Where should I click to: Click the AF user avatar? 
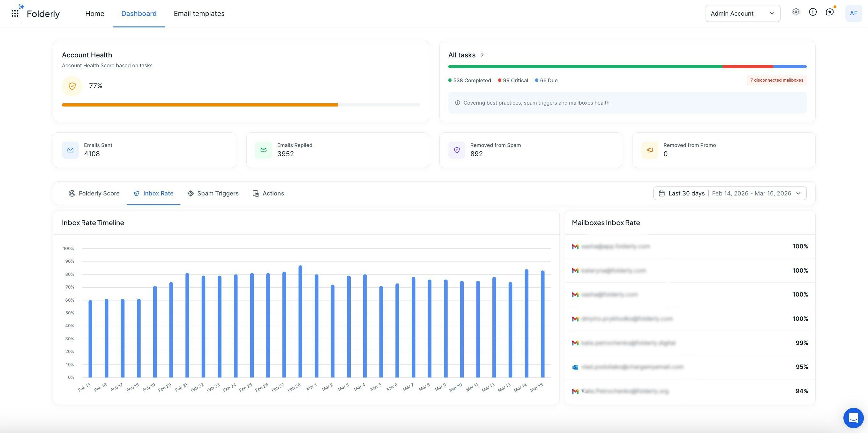[853, 13]
